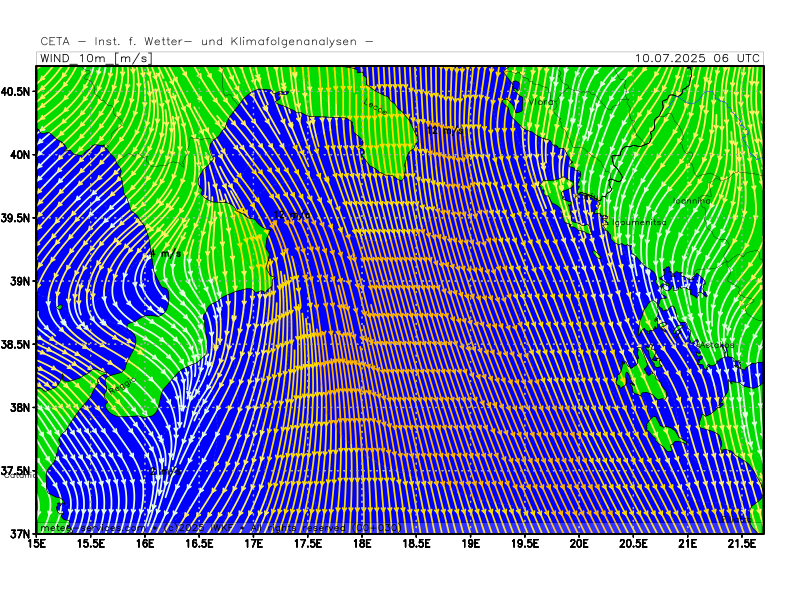The width and height of the screenshot is (800, 600).
Task: Click the 38.5N latitude label
Action: [x=15, y=344]
